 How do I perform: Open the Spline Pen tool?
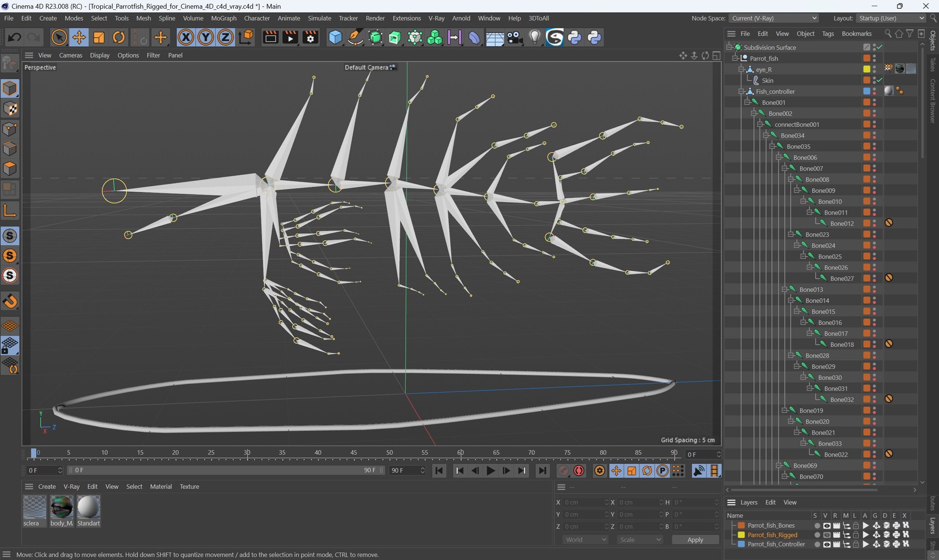pyautogui.click(x=355, y=37)
